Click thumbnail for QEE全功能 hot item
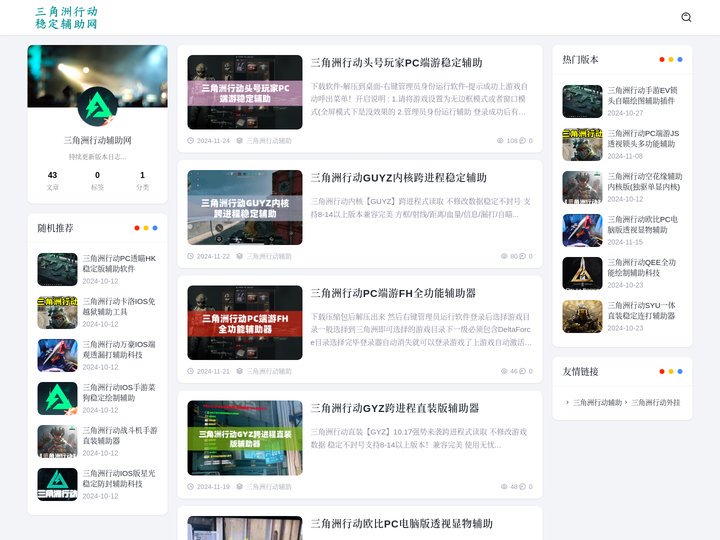 [x=582, y=274]
